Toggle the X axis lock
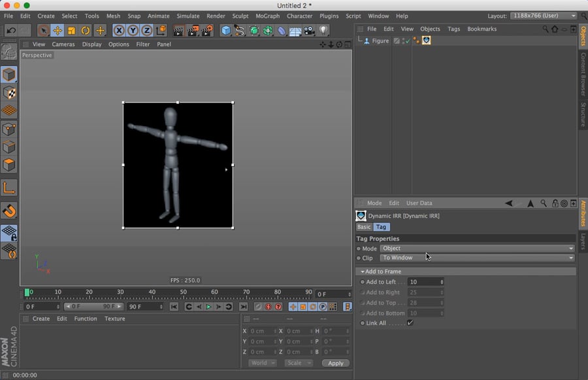The height and width of the screenshot is (380, 588). pos(118,30)
